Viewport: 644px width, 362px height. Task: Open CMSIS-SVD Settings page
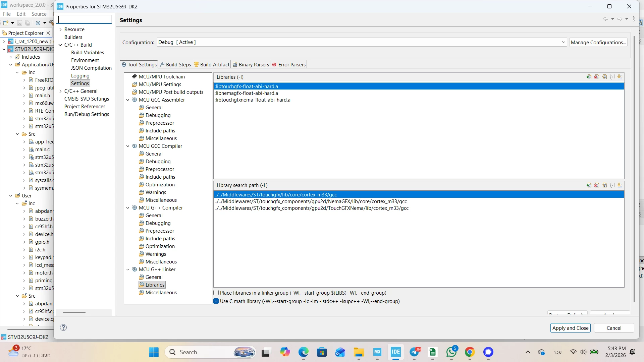coord(87,99)
